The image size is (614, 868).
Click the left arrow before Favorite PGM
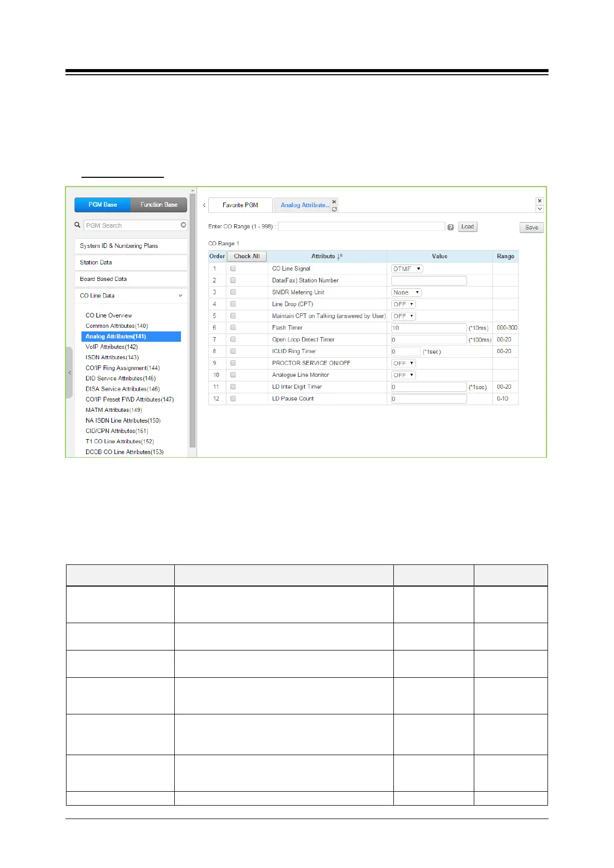pos(204,205)
